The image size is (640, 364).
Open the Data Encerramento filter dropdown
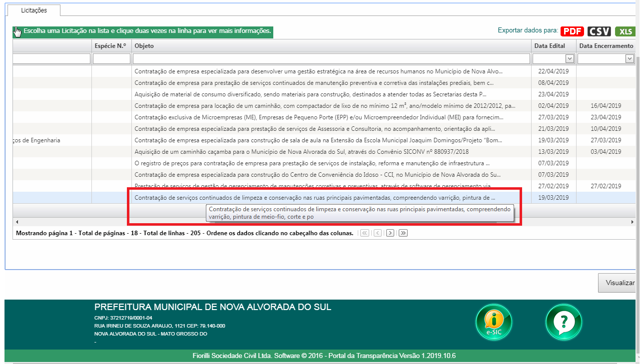[x=630, y=58]
